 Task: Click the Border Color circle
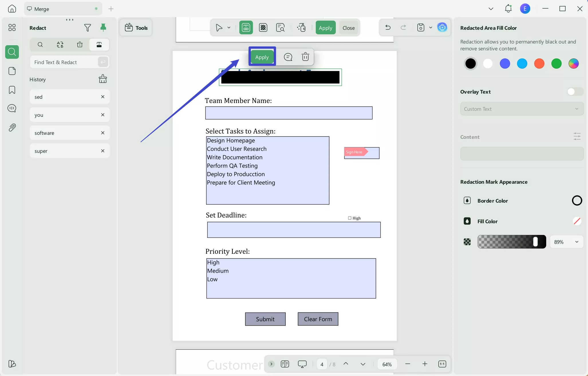click(577, 201)
